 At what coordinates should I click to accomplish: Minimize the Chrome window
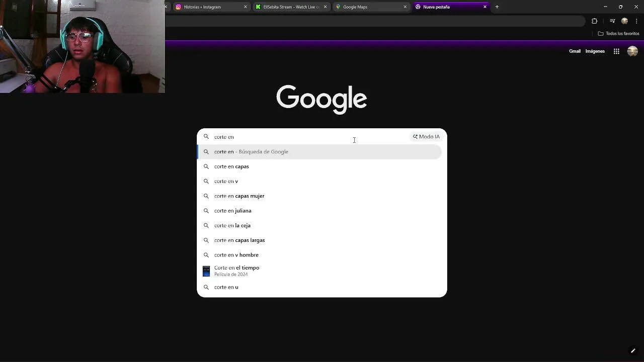[x=605, y=7]
